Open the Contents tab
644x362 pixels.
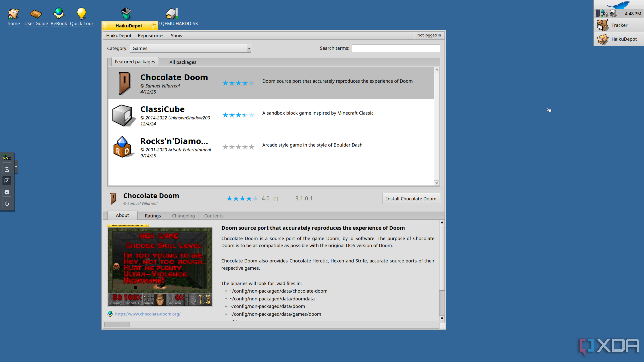coord(214,216)
